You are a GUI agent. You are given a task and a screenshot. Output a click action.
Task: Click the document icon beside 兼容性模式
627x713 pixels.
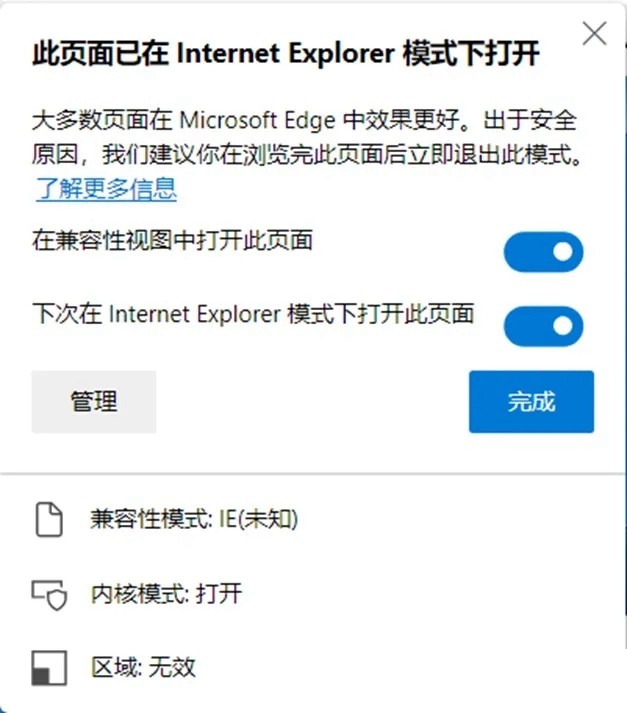[49, 520]
